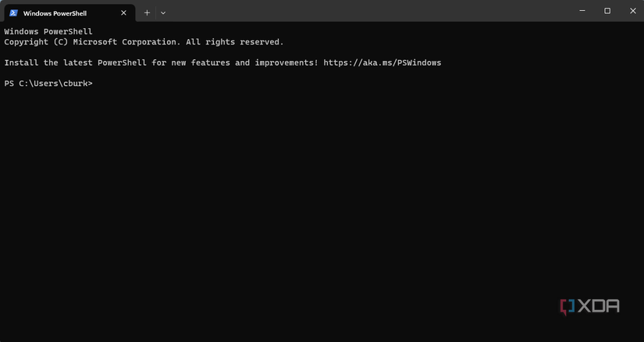Click the Microsoft Corporation copyright line
The image size is (644, 342).
pos(144,42)
